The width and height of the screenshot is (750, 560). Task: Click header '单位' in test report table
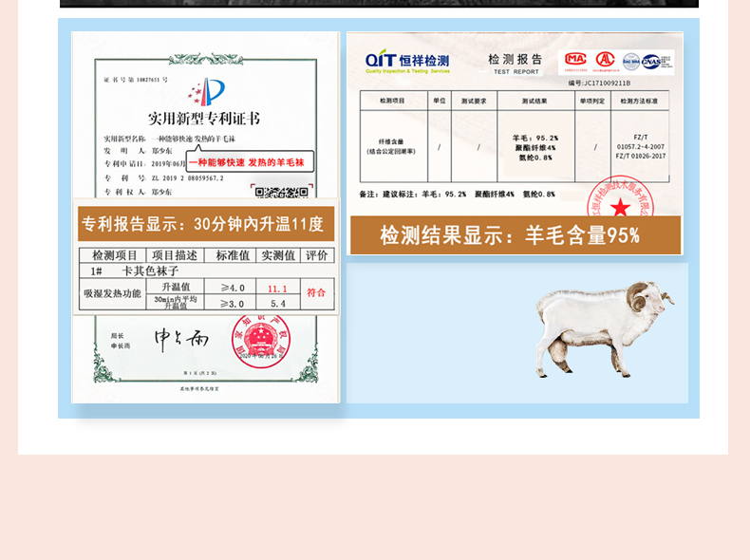pos(440,101)
